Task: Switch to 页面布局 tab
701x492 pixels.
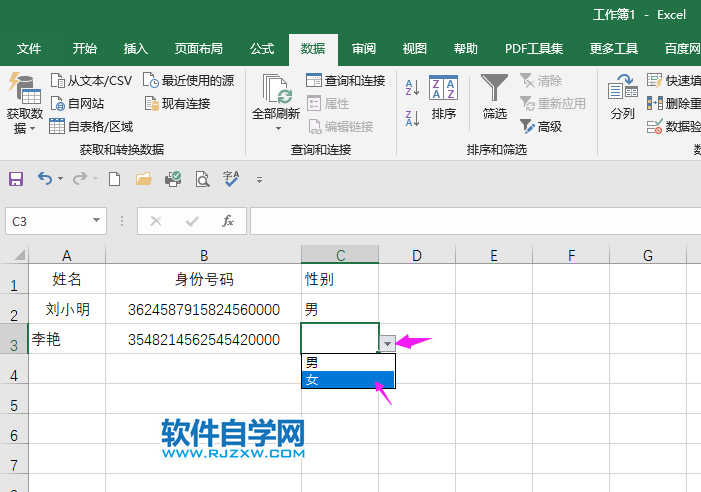Action: [198, 49]
